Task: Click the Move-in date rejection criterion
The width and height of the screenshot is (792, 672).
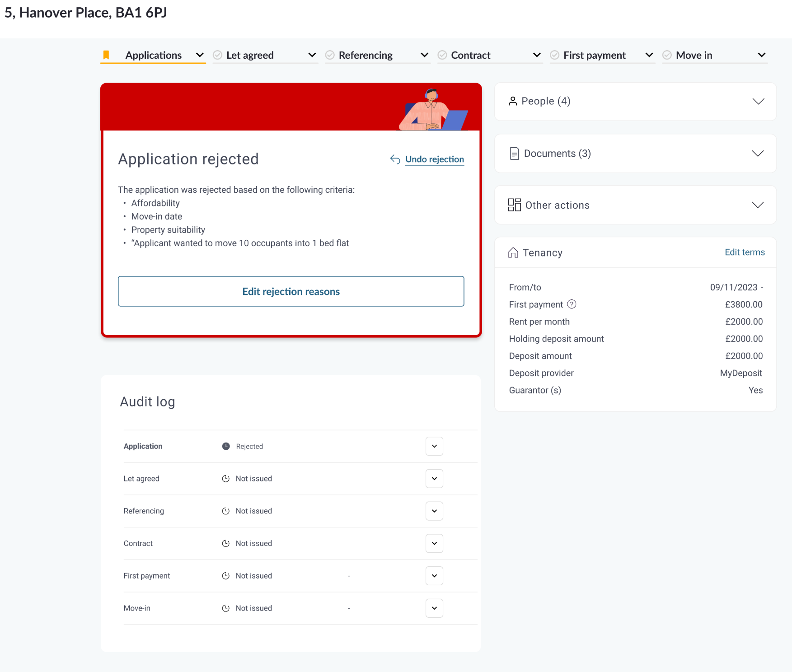Action: (x=157, y=216)
